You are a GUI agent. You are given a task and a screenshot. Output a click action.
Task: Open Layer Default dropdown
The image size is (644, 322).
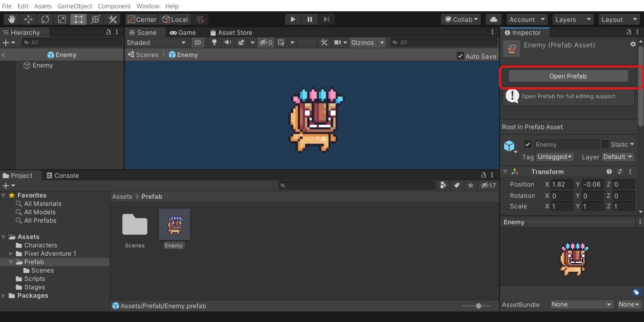coord(618,156)
